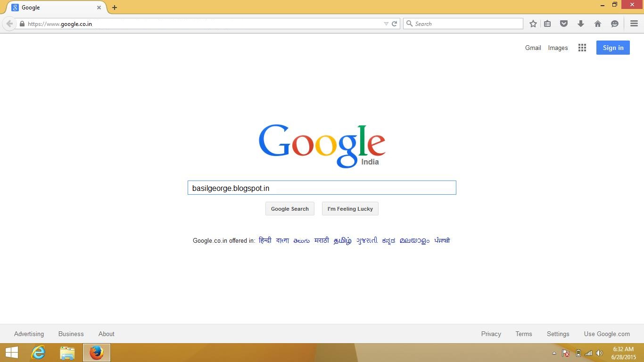Open the Downloads arrow icon

coord(581,24)
